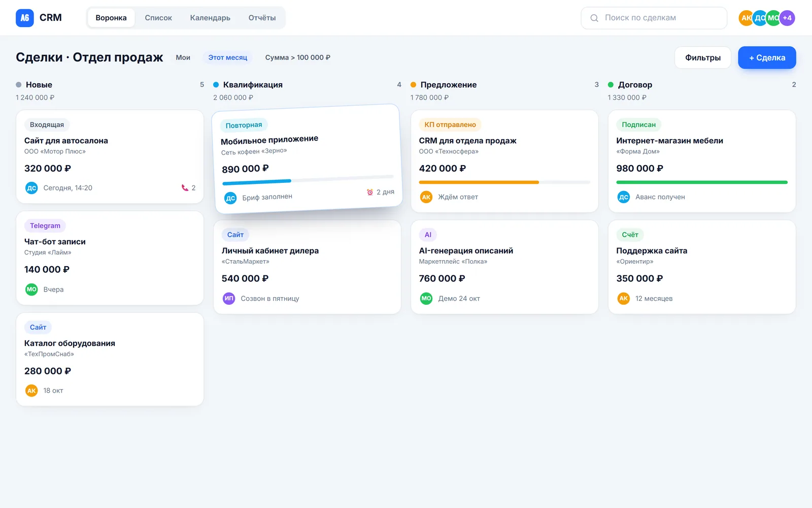Click the AI tag on AI-генерация описаний

click(428, 235)
